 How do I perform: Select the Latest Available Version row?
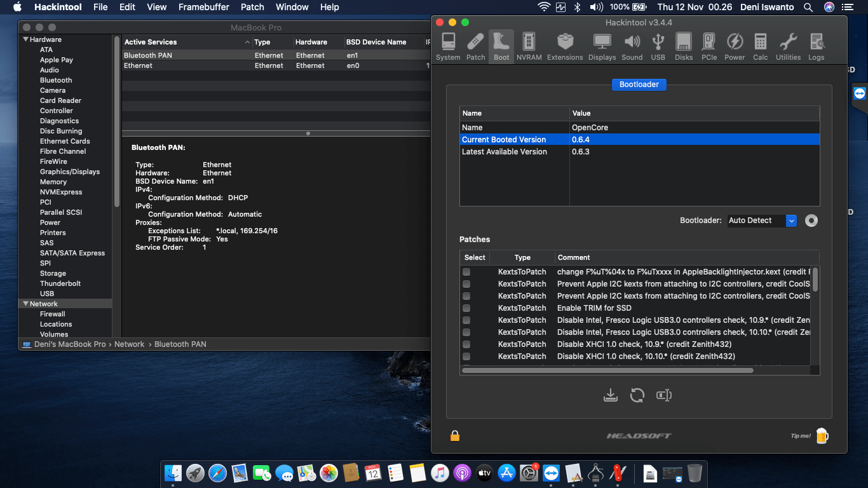pos(640,152)
